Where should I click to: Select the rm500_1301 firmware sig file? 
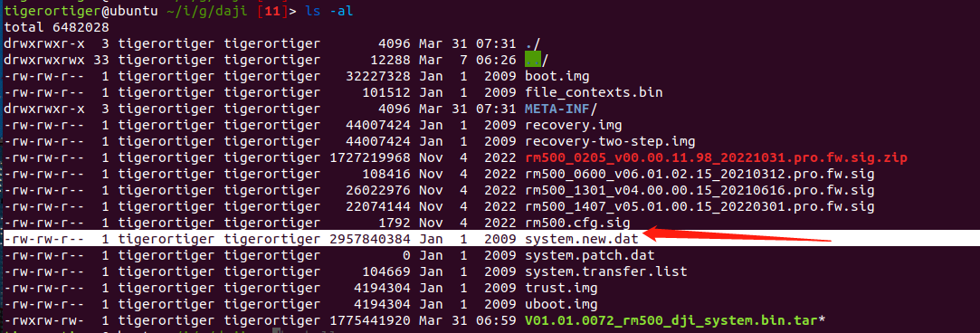pyautogui.click(x=699, y=190)
